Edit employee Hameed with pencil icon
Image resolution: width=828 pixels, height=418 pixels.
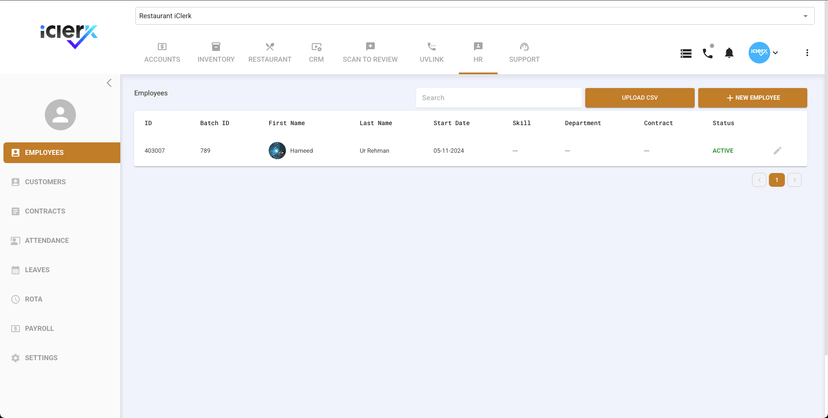[x=777, y=151]
